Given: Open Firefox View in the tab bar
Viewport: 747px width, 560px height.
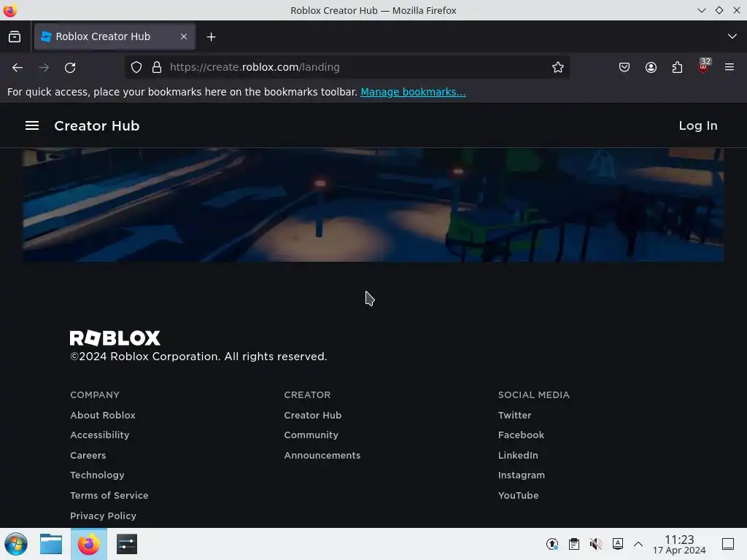Looking at the screenshot, I should (15, 36).
